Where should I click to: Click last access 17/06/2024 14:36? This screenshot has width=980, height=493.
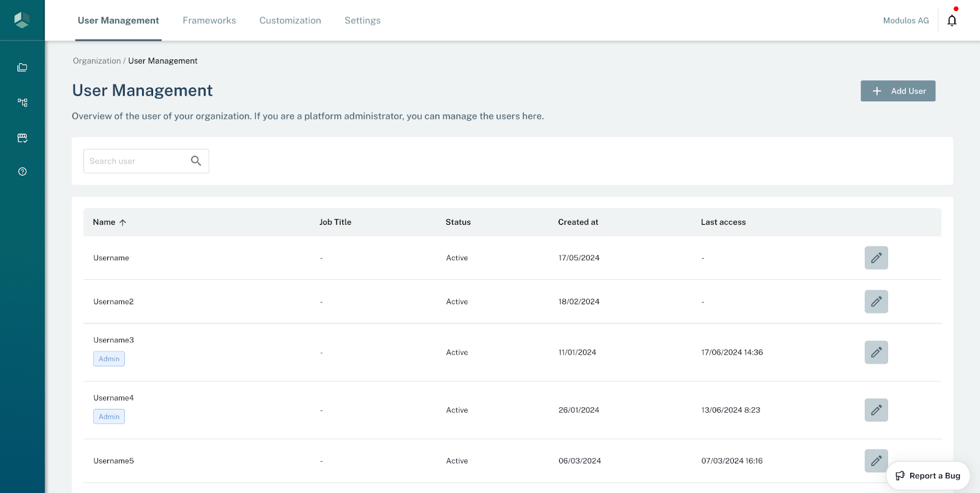(x=732, y=352)
